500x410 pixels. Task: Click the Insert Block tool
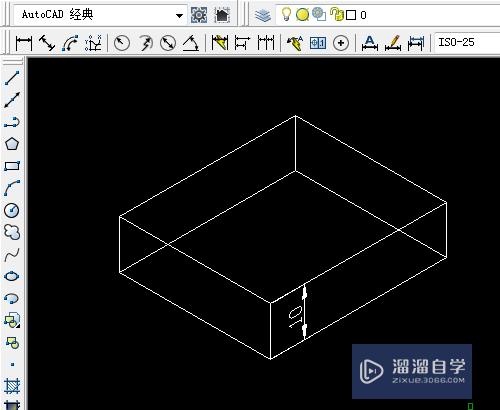click(12, 320)
